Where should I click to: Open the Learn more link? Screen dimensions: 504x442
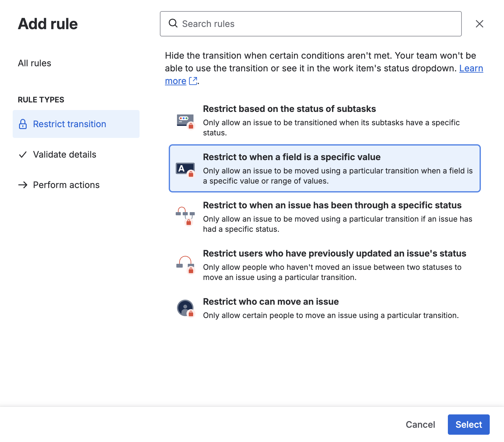471,68
